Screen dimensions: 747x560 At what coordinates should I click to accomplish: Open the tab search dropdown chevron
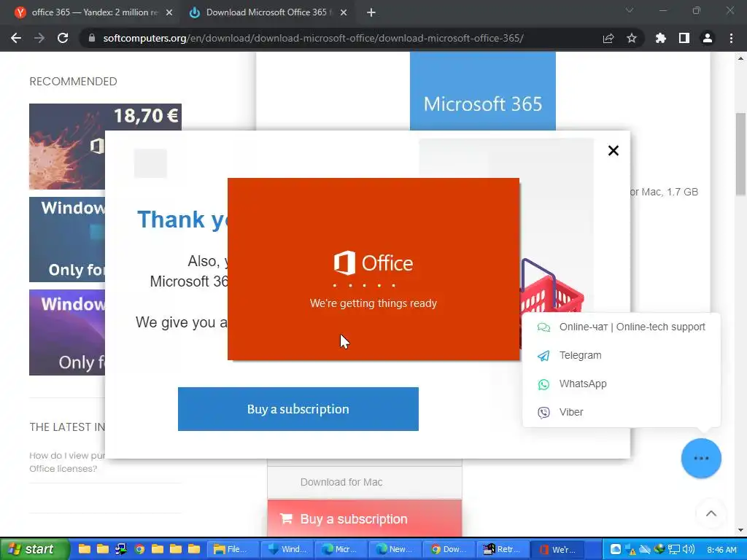(630, 10)
